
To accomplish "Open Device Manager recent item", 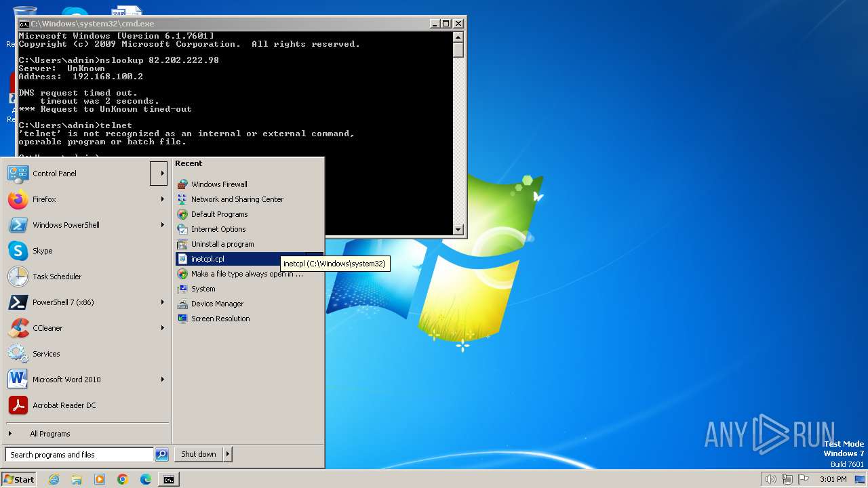I will pos(248,304).
